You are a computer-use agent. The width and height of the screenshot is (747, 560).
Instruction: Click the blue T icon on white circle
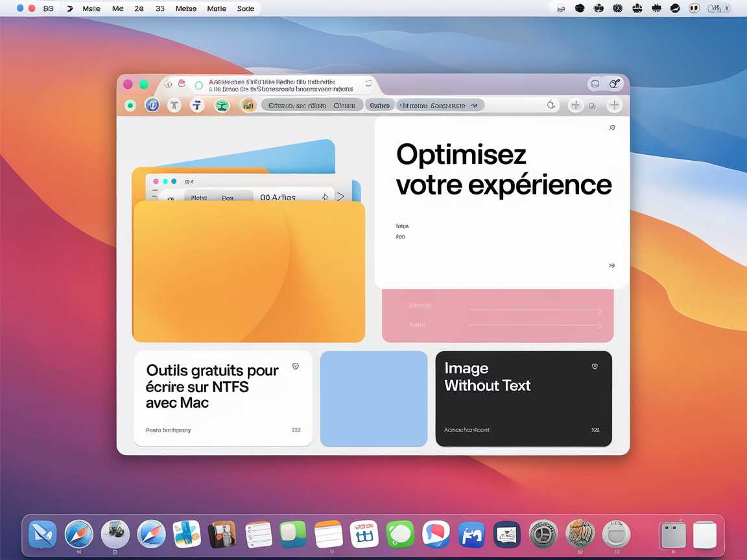pyautogui.click(x=197, y=105)
